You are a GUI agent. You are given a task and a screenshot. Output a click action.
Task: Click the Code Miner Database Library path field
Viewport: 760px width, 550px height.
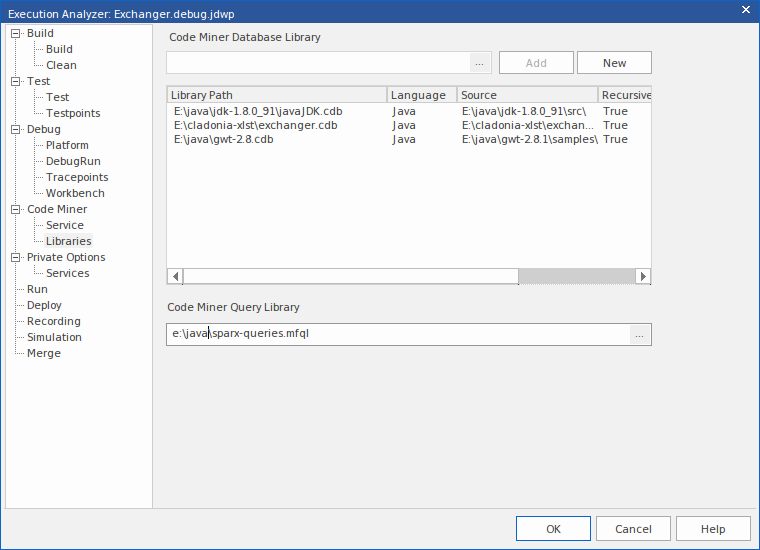coord(318,63)
